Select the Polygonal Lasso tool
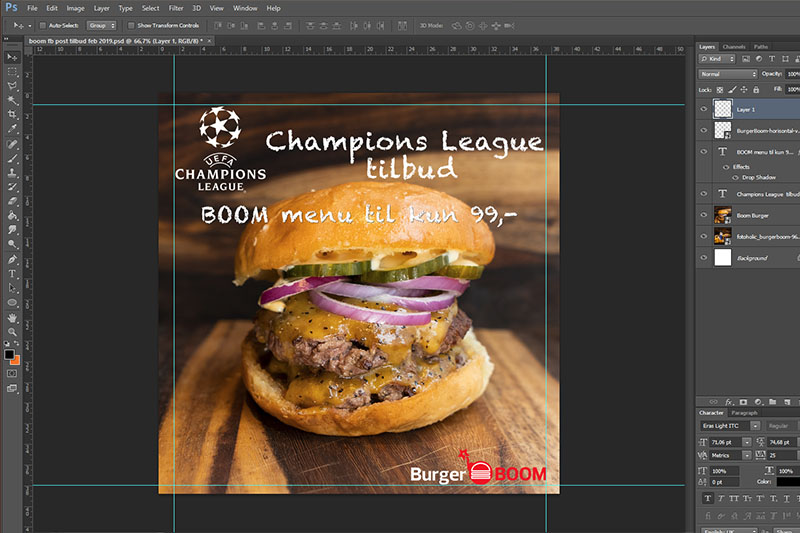800x533 pixels. [x=12, y=86]
